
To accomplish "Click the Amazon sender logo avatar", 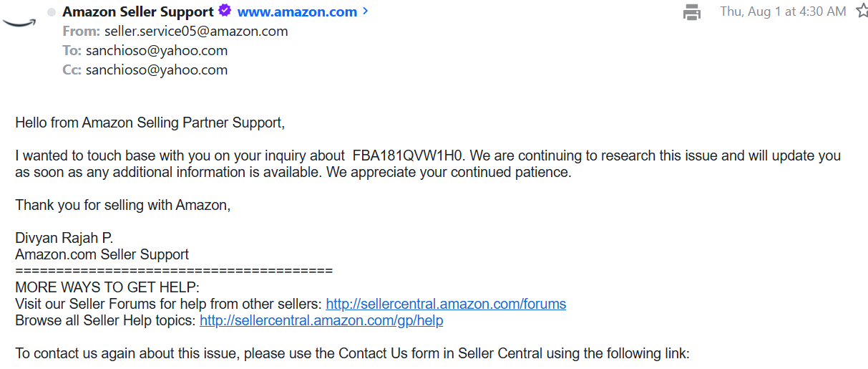I will tap(19, 22).
